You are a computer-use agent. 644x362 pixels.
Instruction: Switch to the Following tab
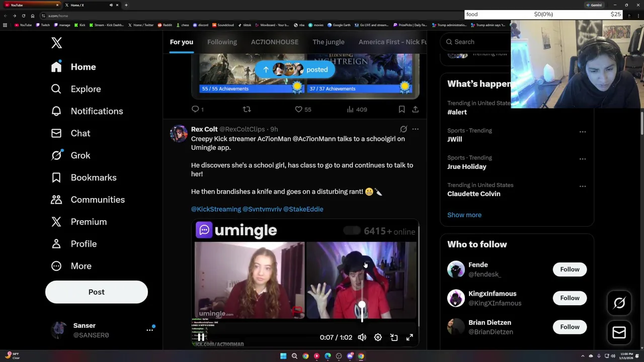[222, 42]
